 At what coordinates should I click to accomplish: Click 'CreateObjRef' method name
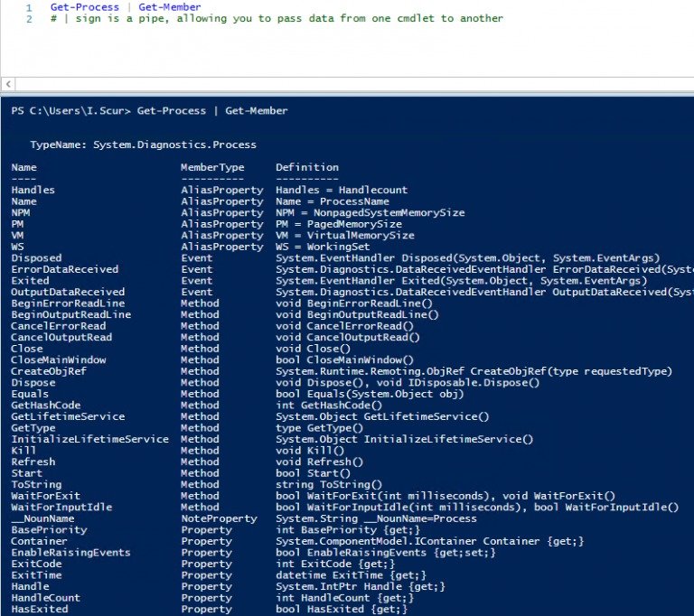[49, 371]
